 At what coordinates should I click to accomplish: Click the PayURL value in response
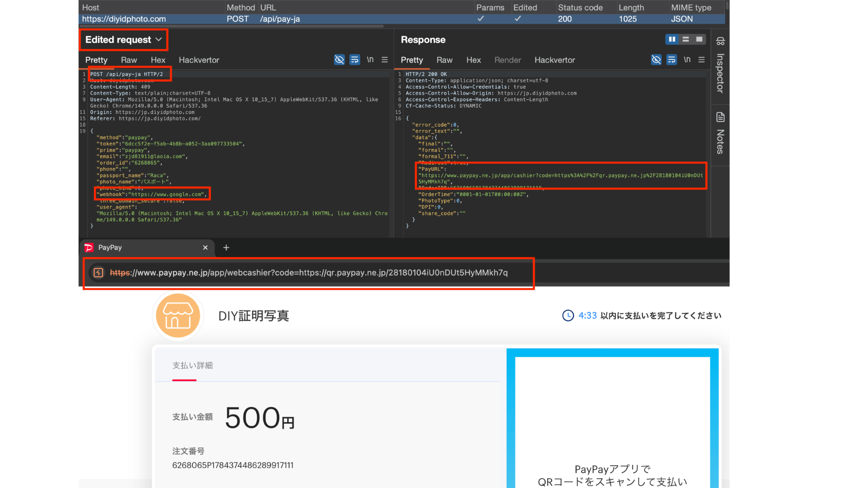click(560, 178)
